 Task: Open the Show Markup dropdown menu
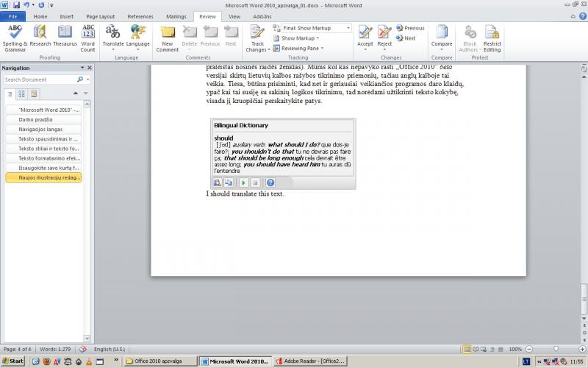click(296, 38)
